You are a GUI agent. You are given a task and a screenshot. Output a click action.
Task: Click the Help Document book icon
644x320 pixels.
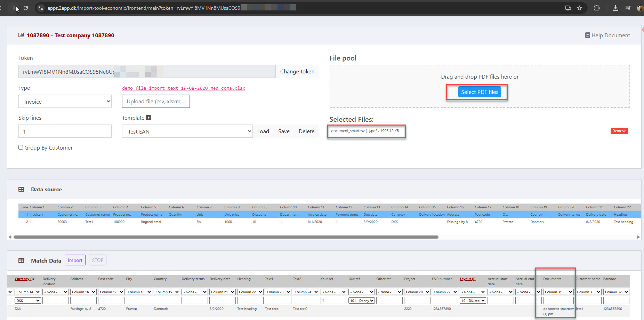point(587,35)
